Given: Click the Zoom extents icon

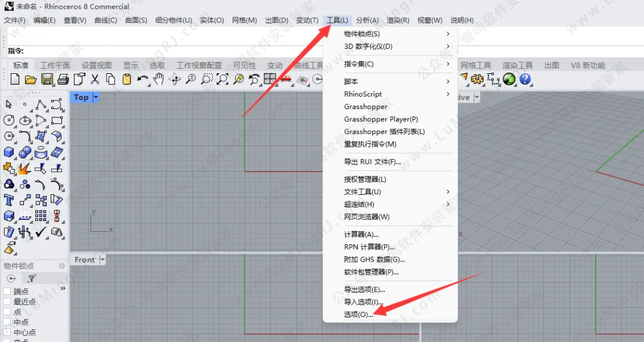Looking at the screenshot, I should tap(222, 79).
